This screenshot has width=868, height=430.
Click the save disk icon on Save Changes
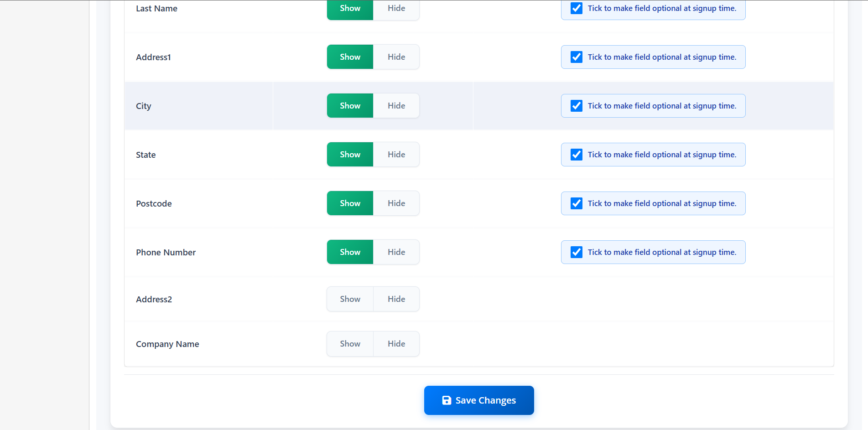pos(446,400)
